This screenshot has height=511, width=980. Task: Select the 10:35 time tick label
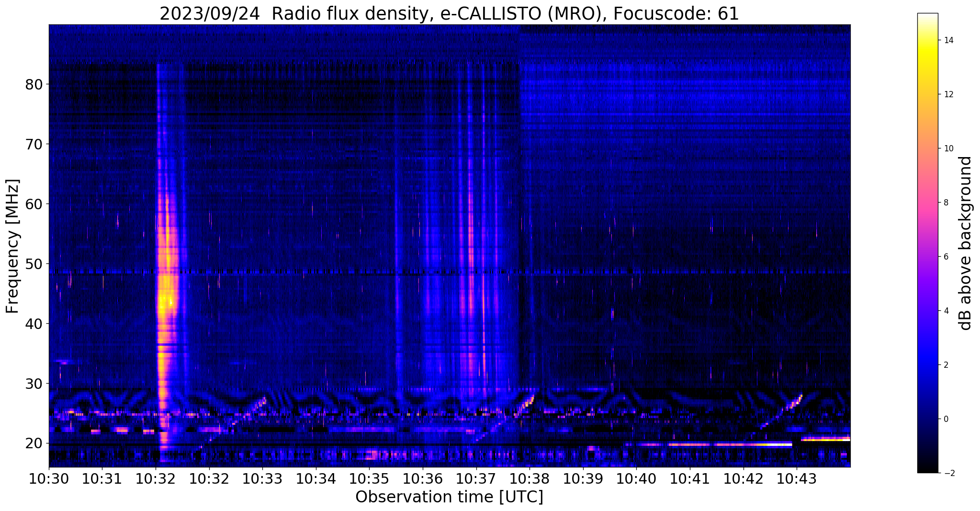369,479
